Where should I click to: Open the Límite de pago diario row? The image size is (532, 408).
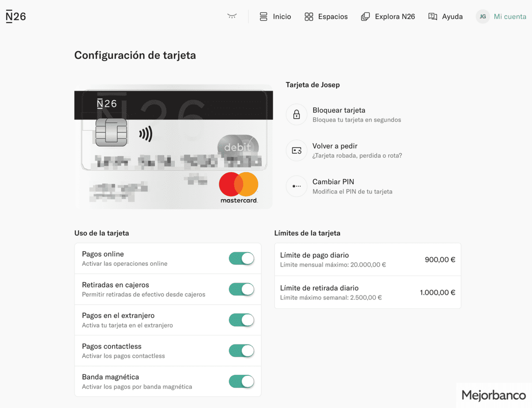tap(367, 260)
